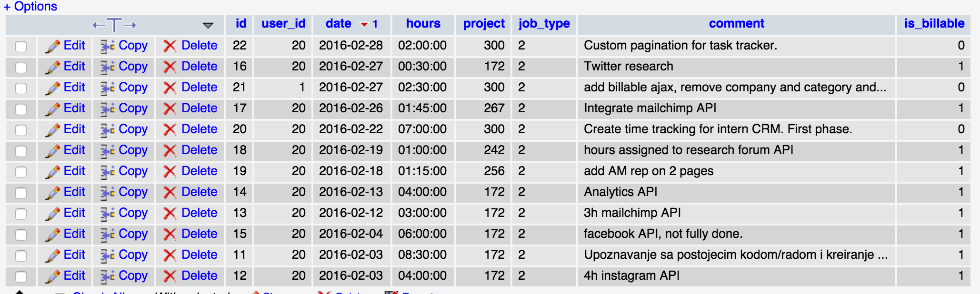Click the sort direction arrow next to 'date'
980x294 pixels.
[x=364, y=24]
